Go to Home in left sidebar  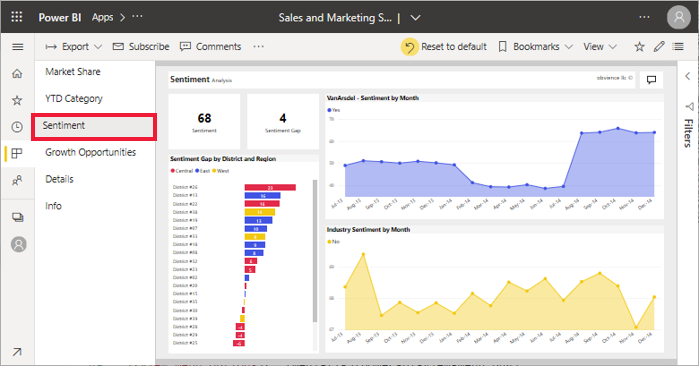tap(17, 74)
